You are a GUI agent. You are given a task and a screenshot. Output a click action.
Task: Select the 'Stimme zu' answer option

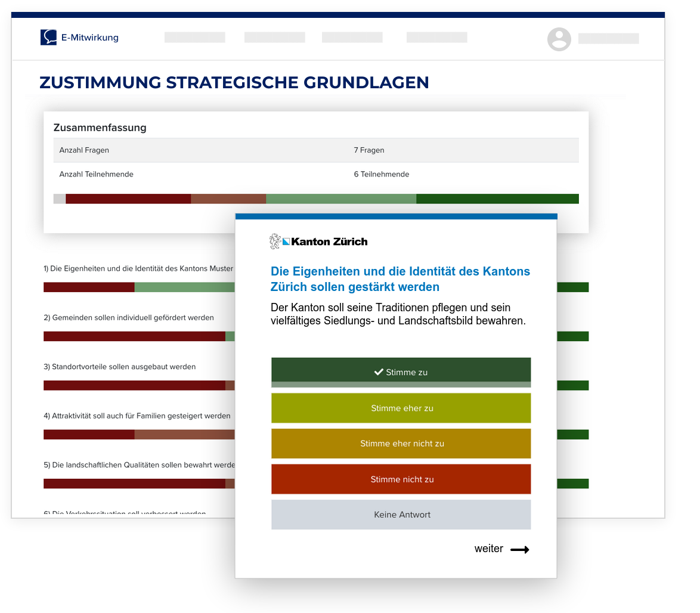401,372
